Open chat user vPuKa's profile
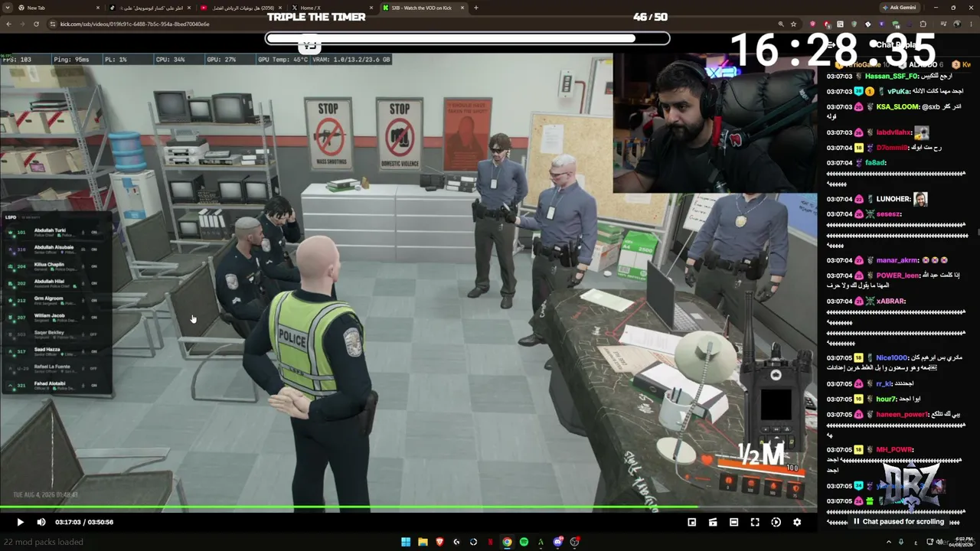 coord(898,92)
